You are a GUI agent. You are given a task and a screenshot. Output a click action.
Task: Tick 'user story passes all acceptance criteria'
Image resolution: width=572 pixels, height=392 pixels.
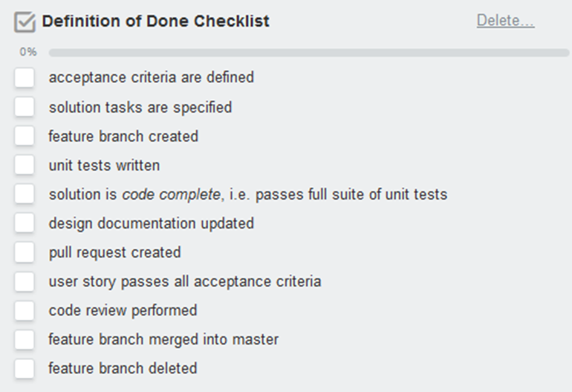tap(25, 281)
